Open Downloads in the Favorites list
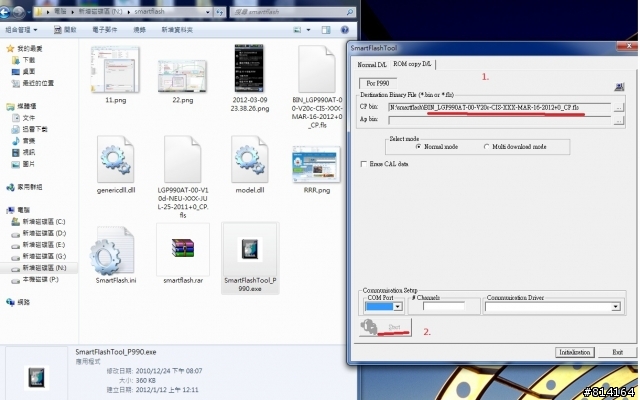The height and width of the screenshot is (400, 640). [24, 60]
